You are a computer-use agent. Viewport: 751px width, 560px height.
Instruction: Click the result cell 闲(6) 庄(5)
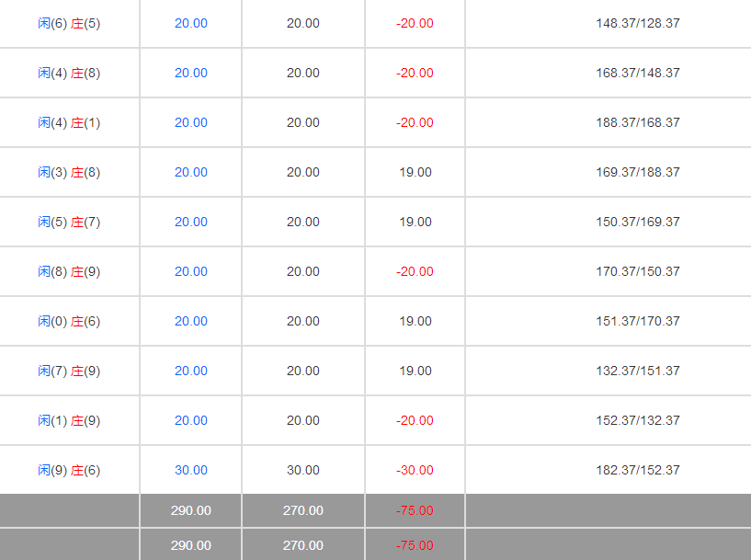coord(69,23)
